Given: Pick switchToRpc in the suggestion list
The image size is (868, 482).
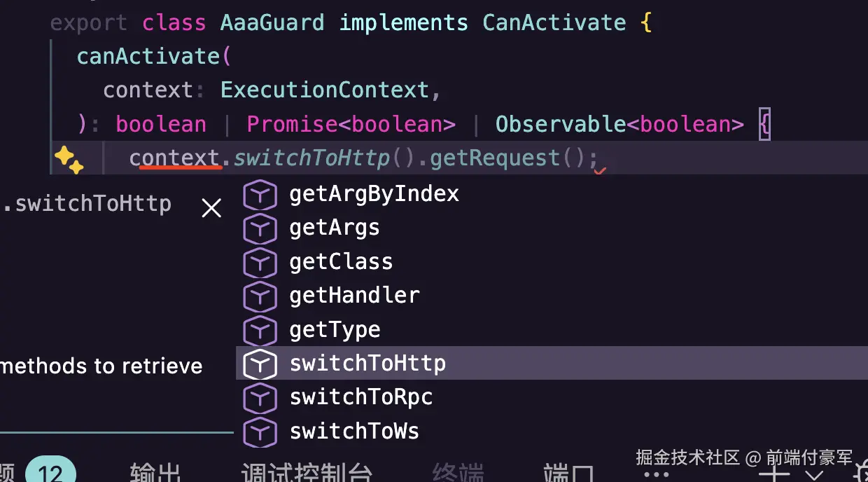Looking at the screenshot, I should pyautogui.click(x=361, y=397).
